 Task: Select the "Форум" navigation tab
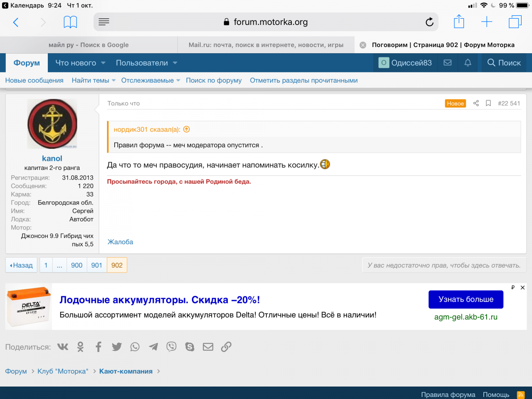[x=27, y=63]
